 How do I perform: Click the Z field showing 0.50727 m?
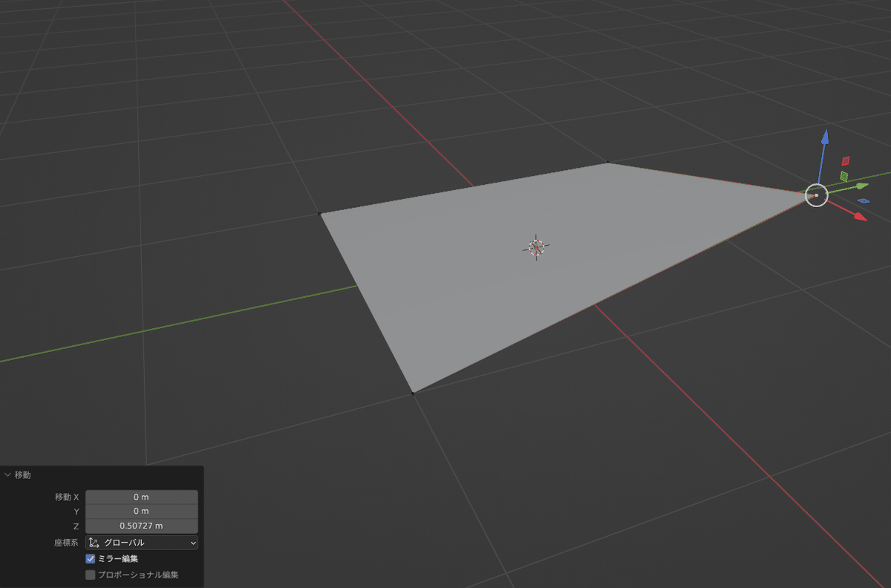(142, 526)
